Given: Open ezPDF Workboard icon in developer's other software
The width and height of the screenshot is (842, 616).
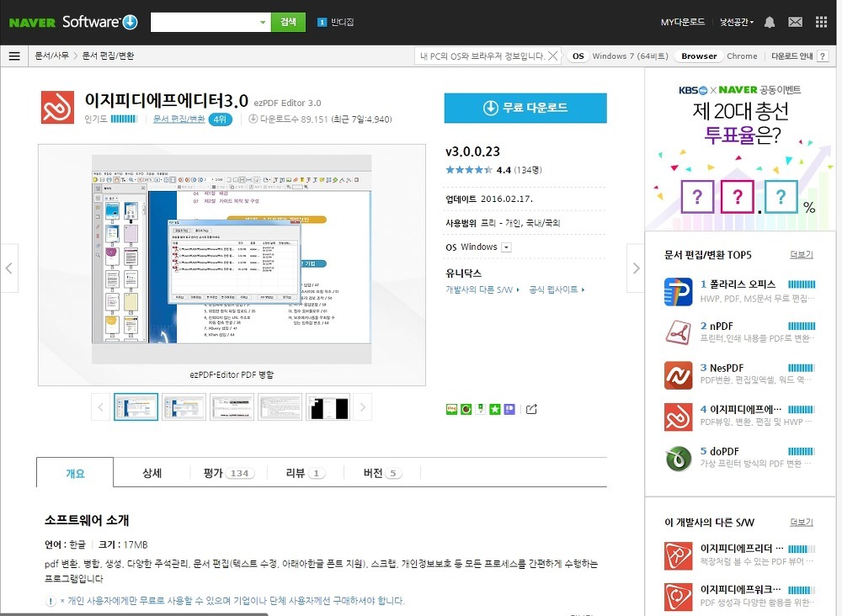Looking at the screenshot, I should coord(678,597).
